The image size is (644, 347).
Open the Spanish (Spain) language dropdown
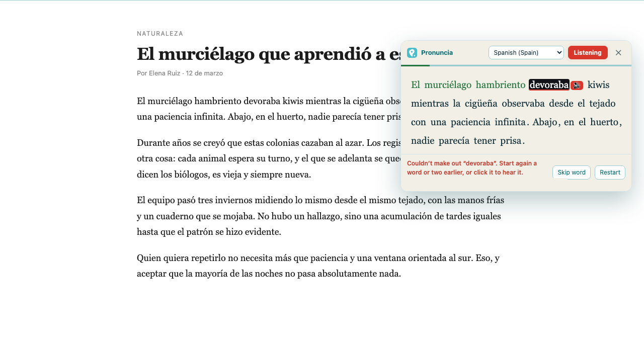click(526, 53)
